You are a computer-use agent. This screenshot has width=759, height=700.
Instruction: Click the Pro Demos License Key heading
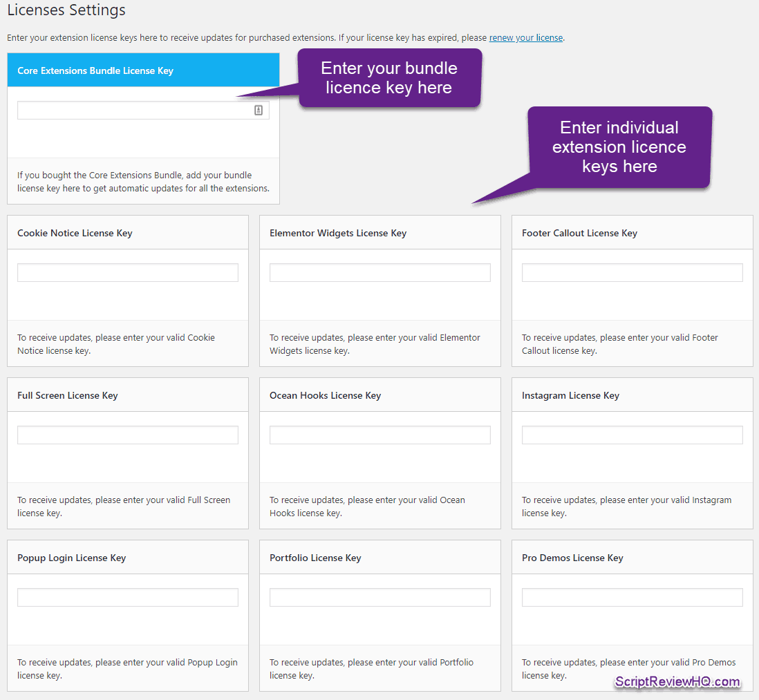click(x=572, y=558)
